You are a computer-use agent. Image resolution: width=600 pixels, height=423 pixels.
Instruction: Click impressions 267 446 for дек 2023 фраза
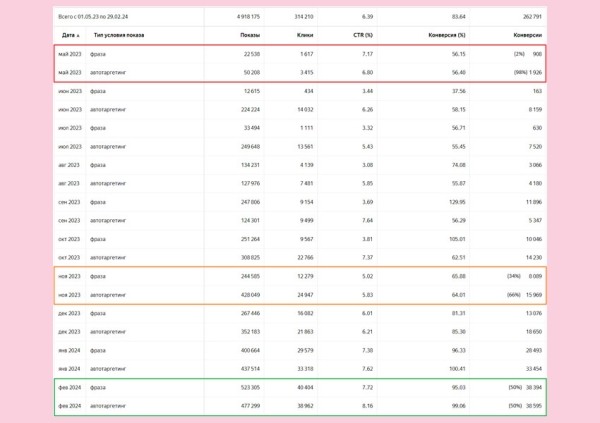coord(250,314)
